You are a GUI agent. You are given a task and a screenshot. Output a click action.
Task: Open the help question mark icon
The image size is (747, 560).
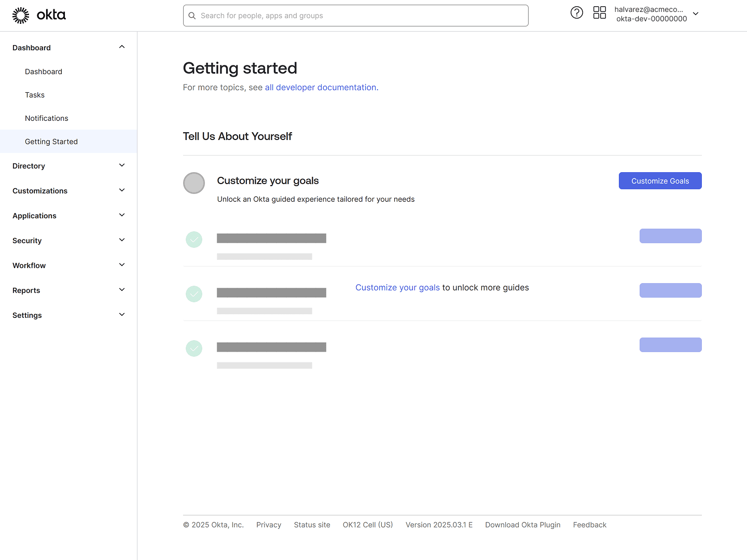(577, 12)
